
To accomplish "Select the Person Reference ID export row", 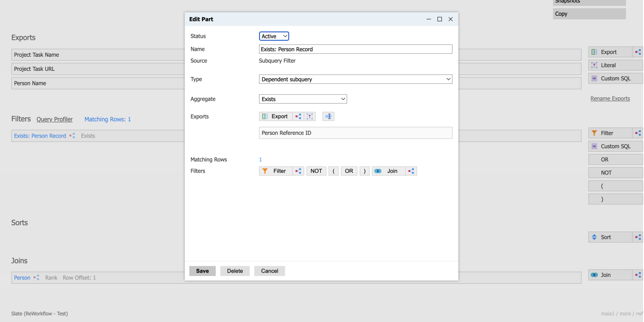I will 356,133.
